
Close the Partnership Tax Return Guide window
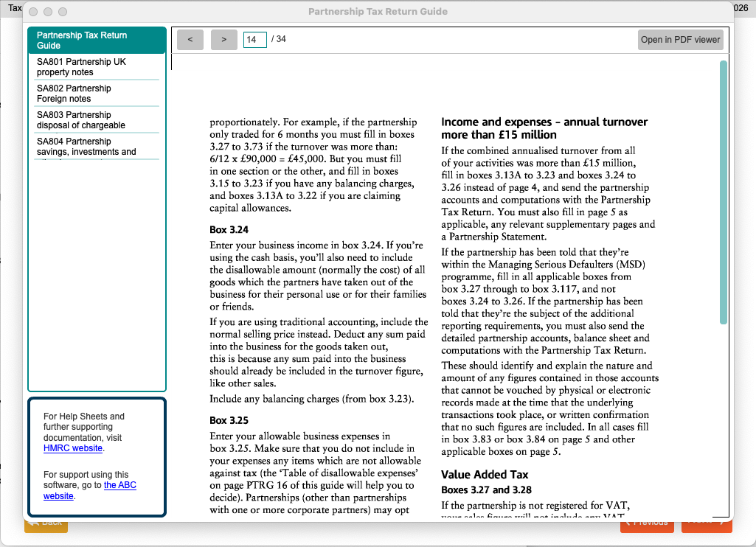[33, 12]
